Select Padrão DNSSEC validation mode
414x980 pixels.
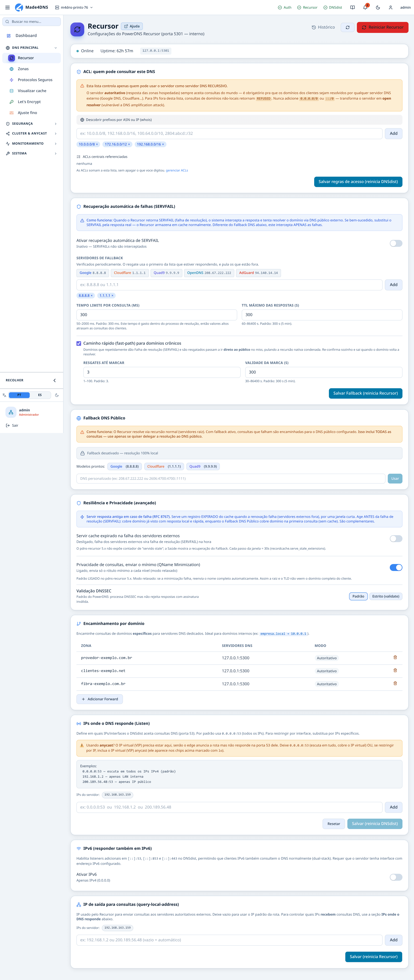coord(358,597)
